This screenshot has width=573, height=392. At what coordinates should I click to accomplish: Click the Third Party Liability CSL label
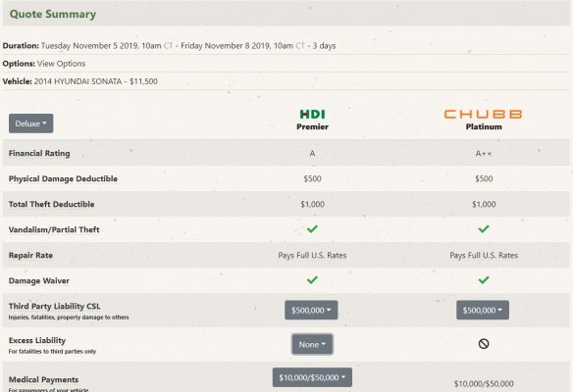pyautogui.click(x=54, y=306)
